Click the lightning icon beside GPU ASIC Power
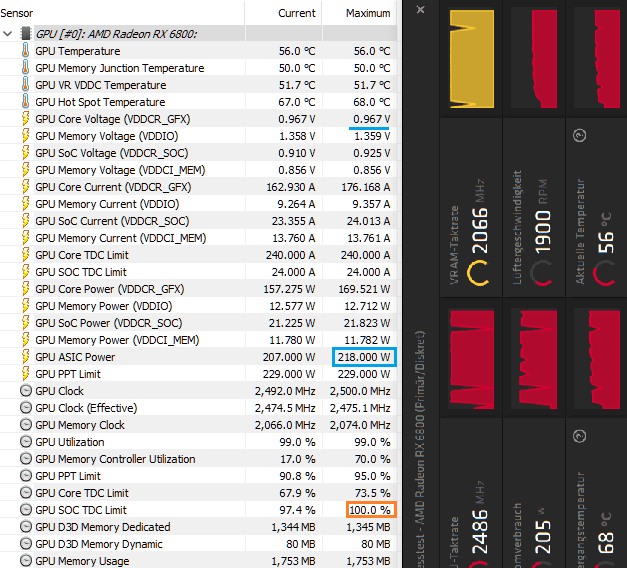627x568 pixels. (x=26, y=357)
